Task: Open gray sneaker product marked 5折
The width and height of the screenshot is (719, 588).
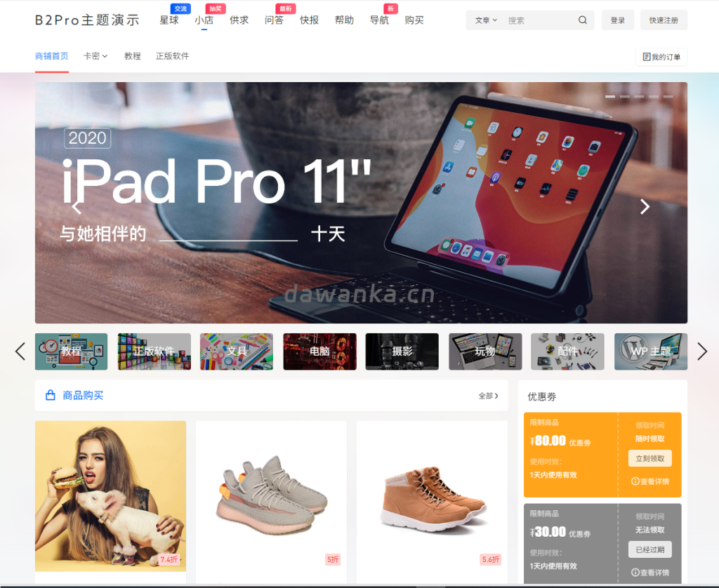Action: 271,496
